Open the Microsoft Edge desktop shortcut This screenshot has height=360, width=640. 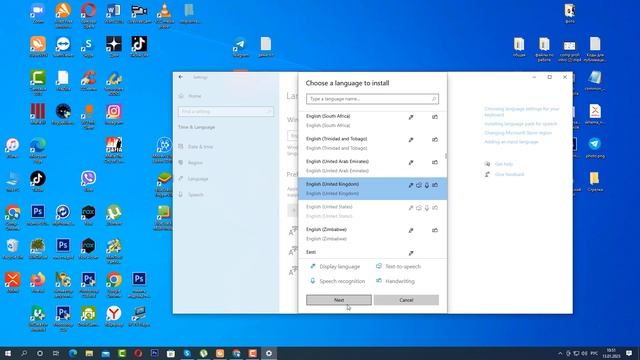tap(38, 150)
